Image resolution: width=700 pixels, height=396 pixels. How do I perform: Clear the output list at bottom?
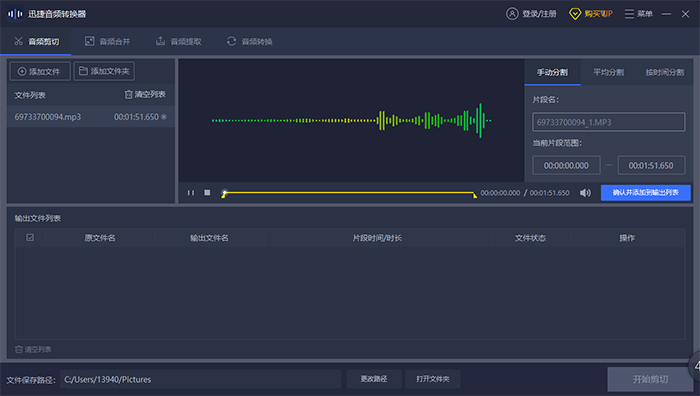click(x=33, y=350)
